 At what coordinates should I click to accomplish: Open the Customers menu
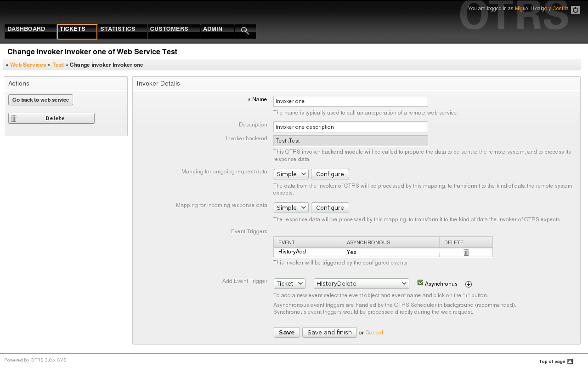point(169,29)
